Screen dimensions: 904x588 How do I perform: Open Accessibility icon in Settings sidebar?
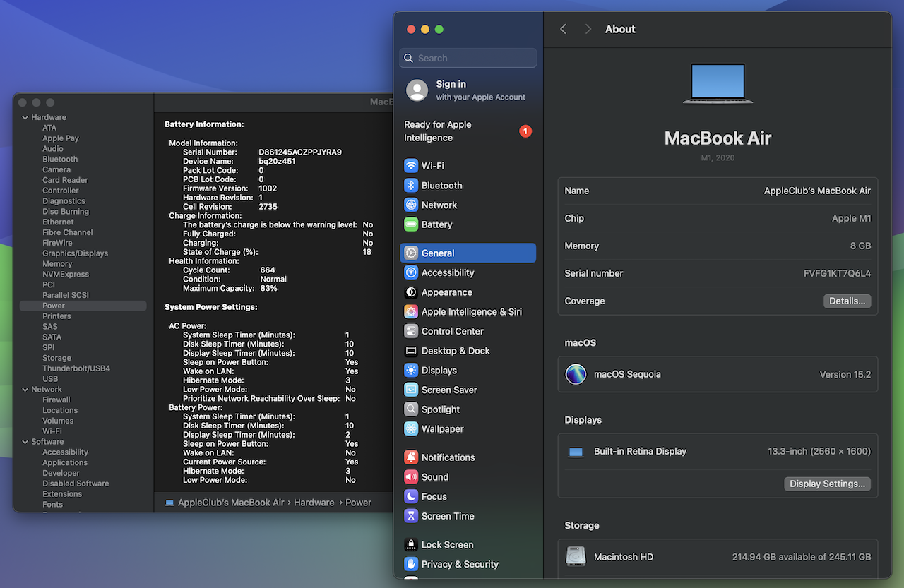pos(411,272)
